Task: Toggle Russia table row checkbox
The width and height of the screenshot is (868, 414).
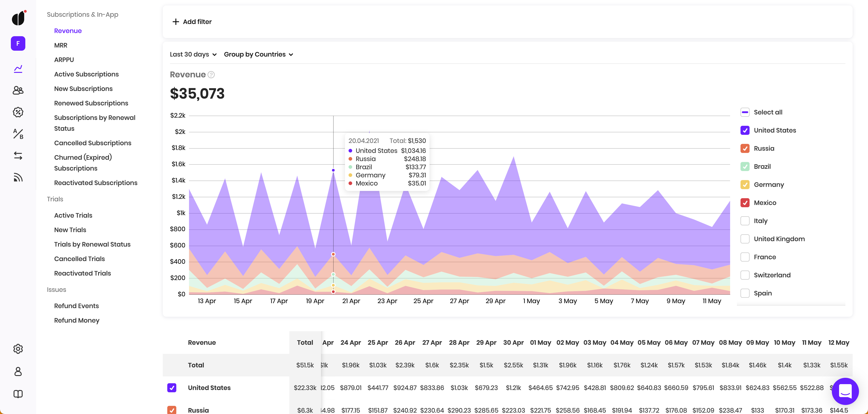Action: coord(172,410)
